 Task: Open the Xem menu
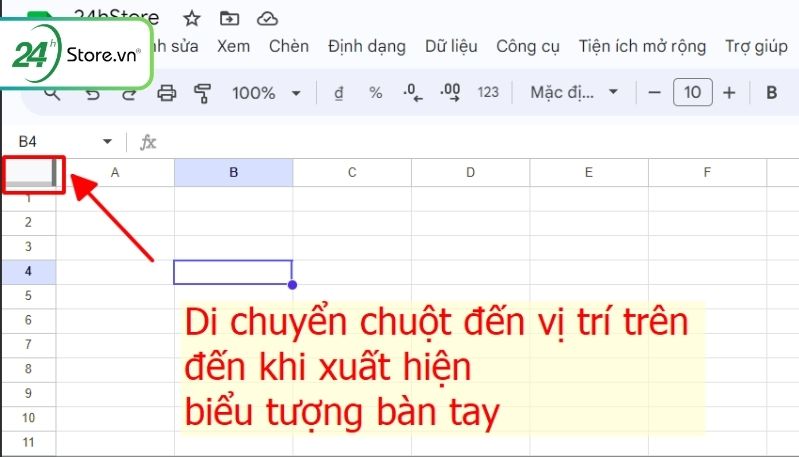click(233, 46)
